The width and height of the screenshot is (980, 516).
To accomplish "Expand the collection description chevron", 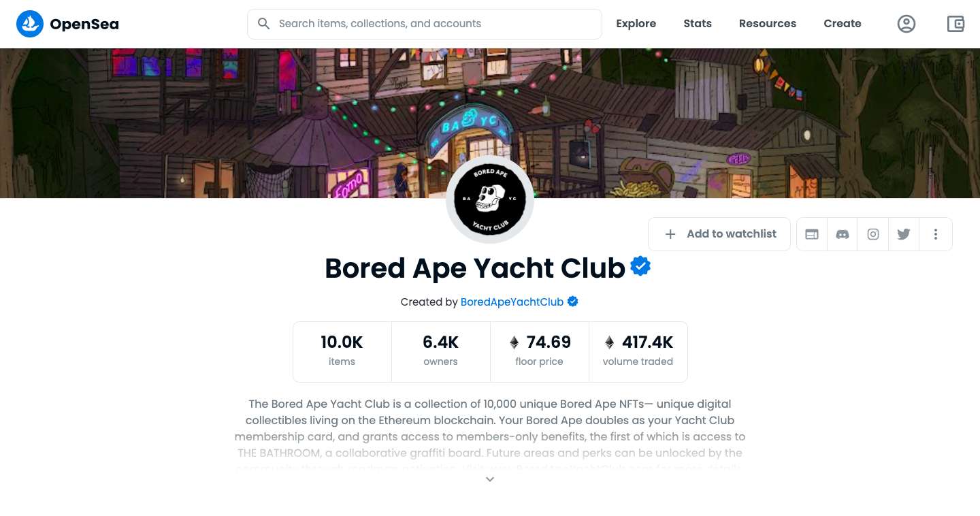I will 490,479.
